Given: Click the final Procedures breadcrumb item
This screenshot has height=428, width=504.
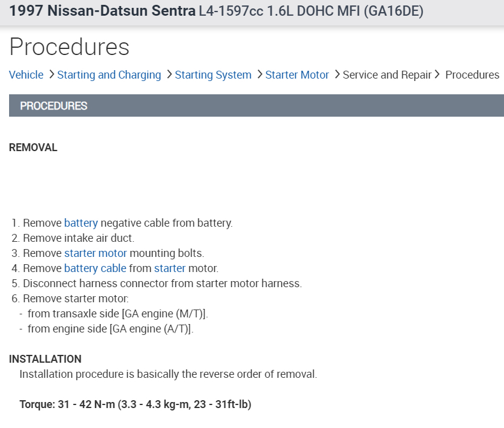Looking at the screenshot, I should click(x=472, y=75).
